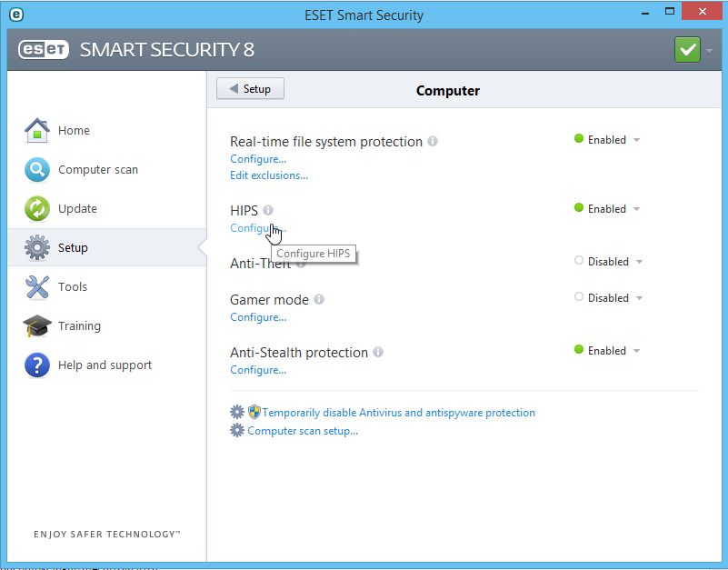Click the green Update arrows icon

pos(36,208)
